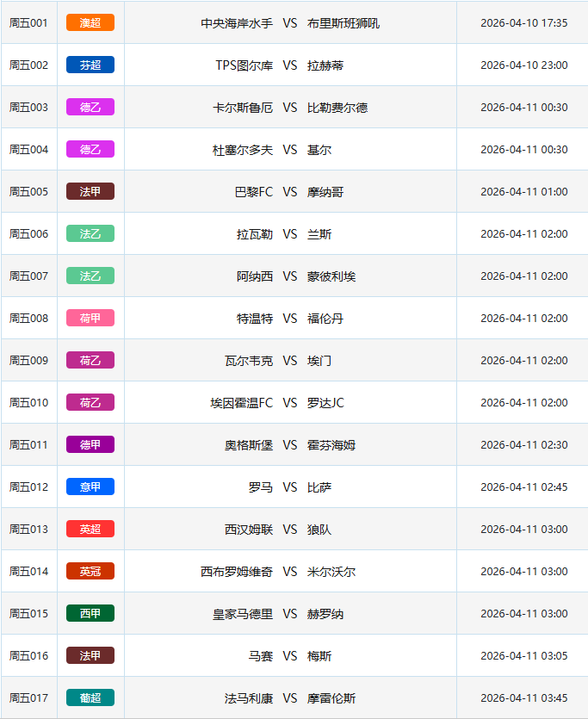The height and width of the screenshot is (719, 588).
Task: Click the 巴黎FC team name
Action: point(253,192)
